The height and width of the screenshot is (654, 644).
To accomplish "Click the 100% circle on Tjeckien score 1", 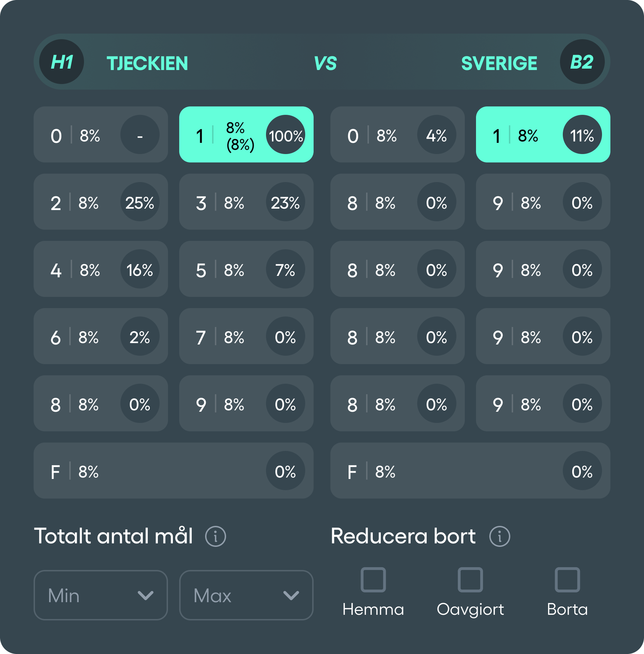I will point(286,134).
